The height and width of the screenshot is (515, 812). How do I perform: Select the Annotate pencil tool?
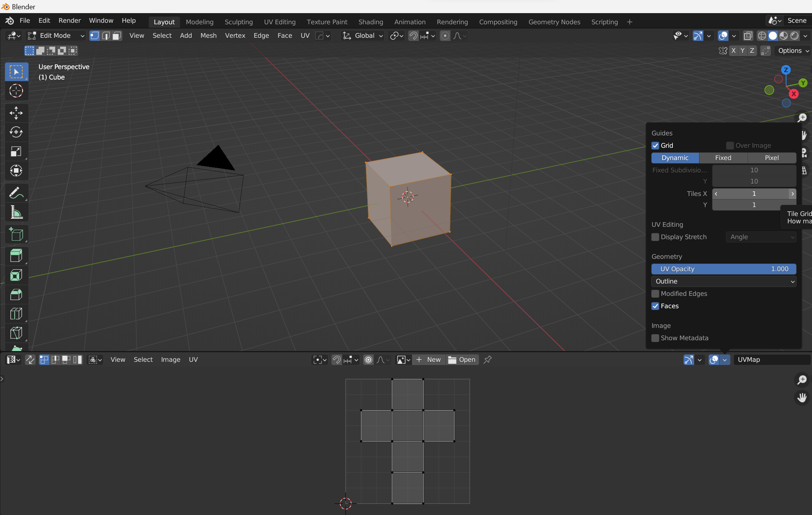[x=16, y=192]
